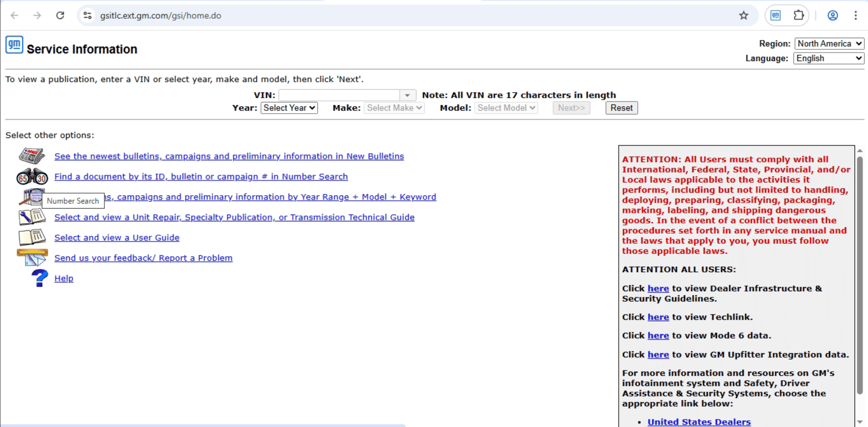Viewport: 868px width, 427px height.
Task: Open the Language dropdown
Action: pyautogui.click(x=828, y=58)
